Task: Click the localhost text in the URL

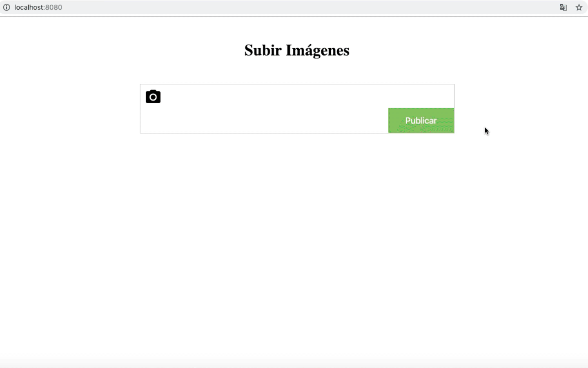Action: [29, 7]
